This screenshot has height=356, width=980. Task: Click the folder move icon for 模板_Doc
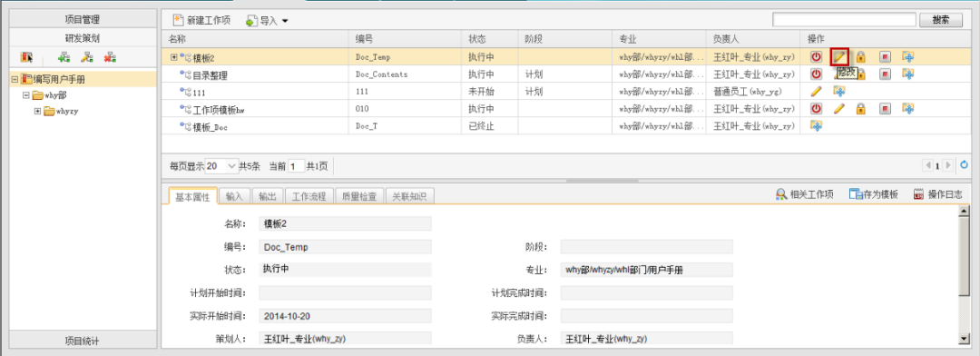tap(816, 125)
